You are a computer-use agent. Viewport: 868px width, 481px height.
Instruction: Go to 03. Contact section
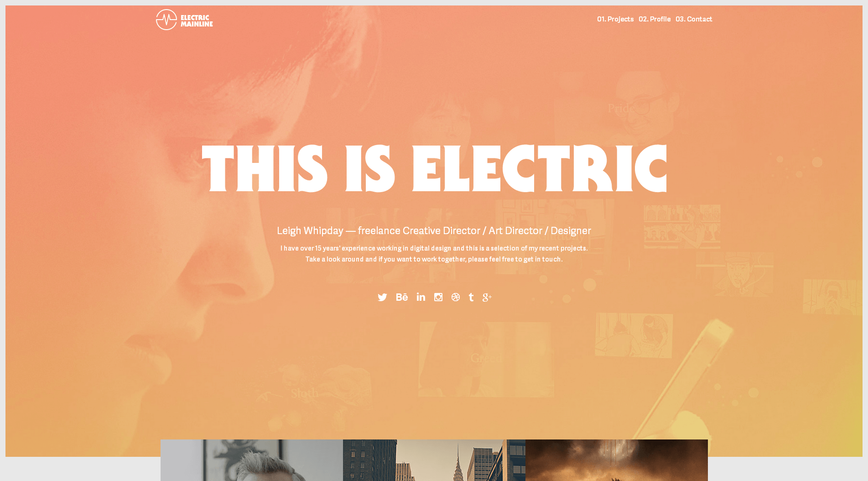tap(694, 19)
